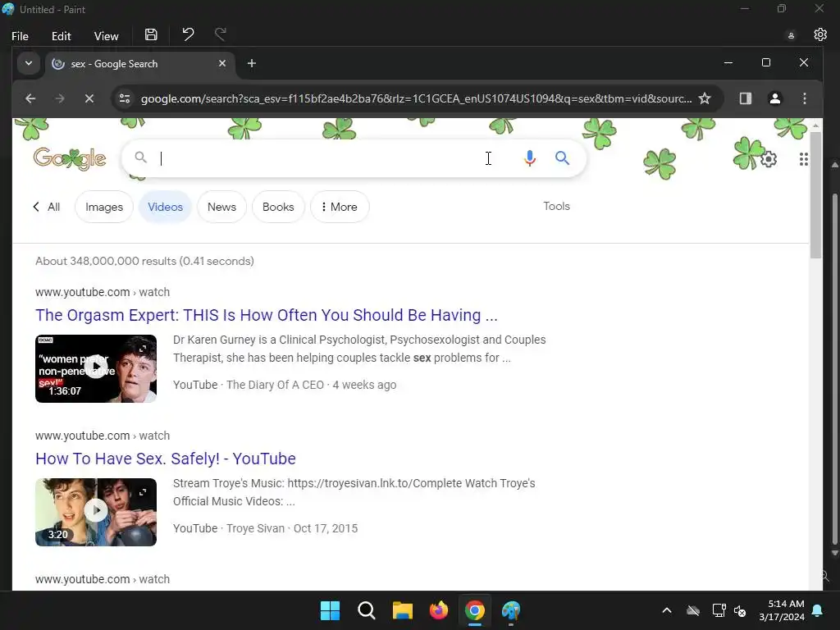This screenshot has width=840, height=630.
Task: Switch to the All results filter
Action: (x=46, y=207)
